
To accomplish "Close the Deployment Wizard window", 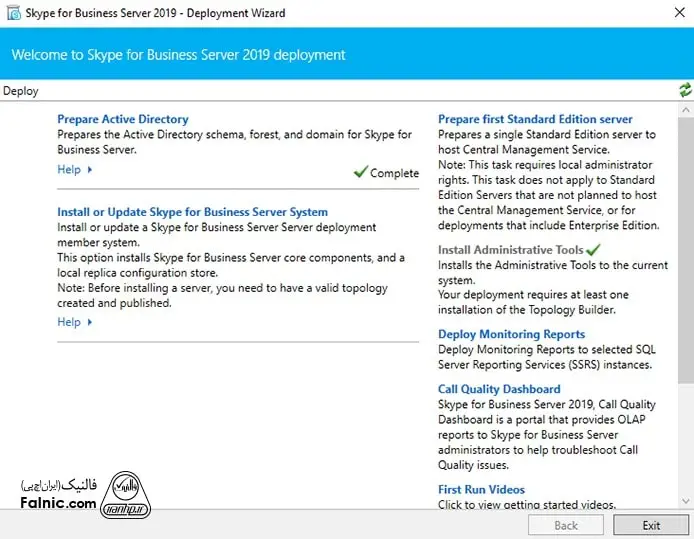I will [x=680, y=12].
